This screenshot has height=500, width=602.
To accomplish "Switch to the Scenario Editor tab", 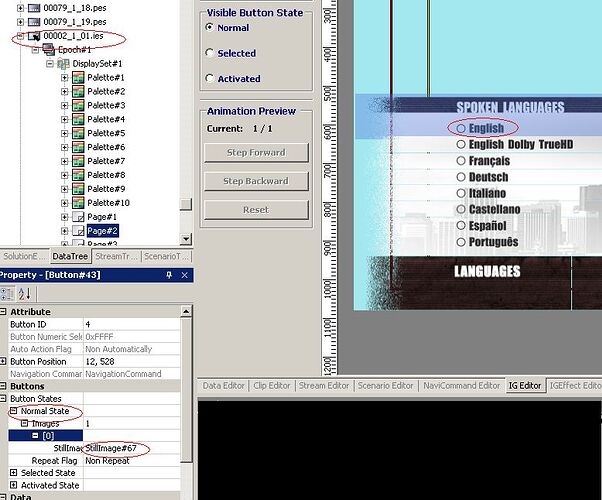I will click(x=385, y=386).
